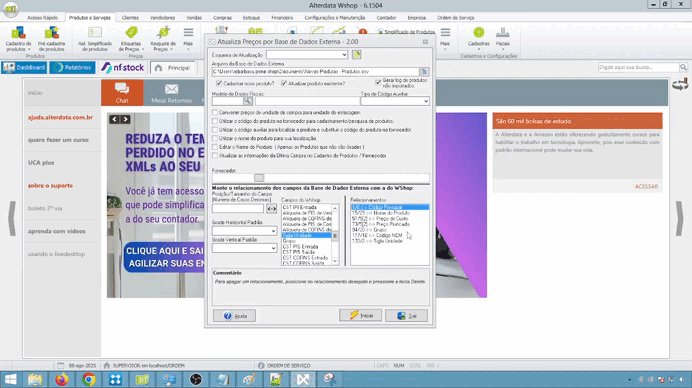
Task: Click the Reajuste de Preços icon
Action: pos(163,39)
